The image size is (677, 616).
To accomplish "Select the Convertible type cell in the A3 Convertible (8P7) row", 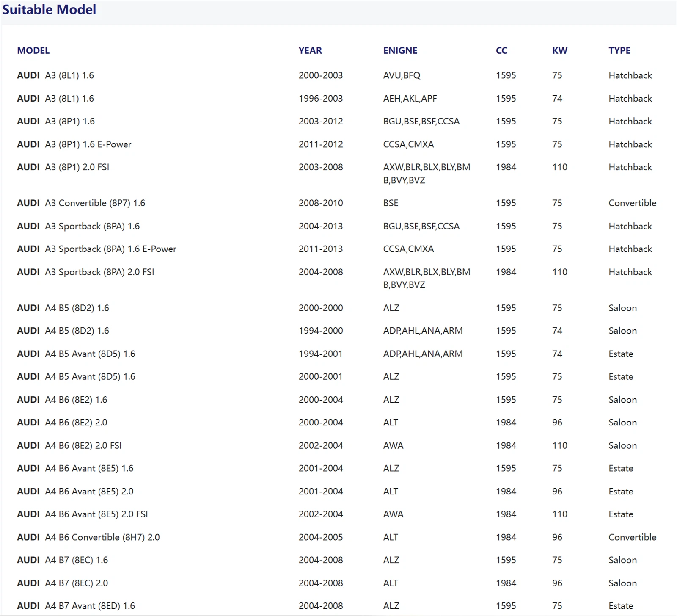I will [633, 203].
